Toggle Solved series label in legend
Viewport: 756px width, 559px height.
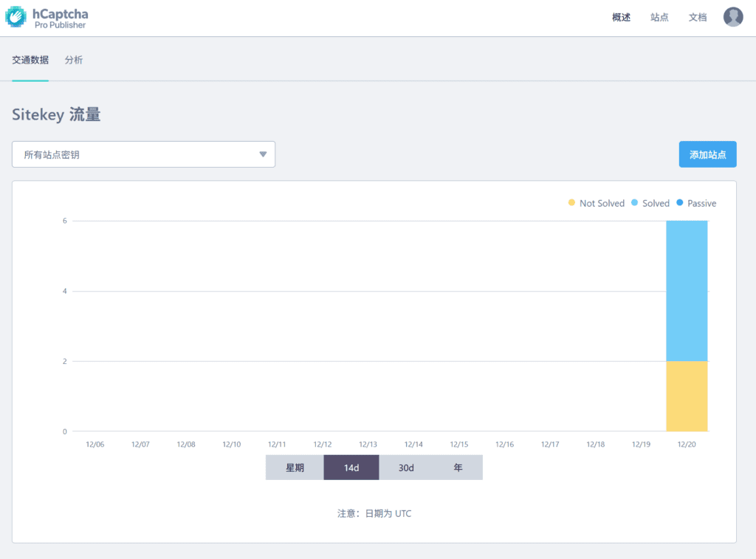[x=656, y=203]
